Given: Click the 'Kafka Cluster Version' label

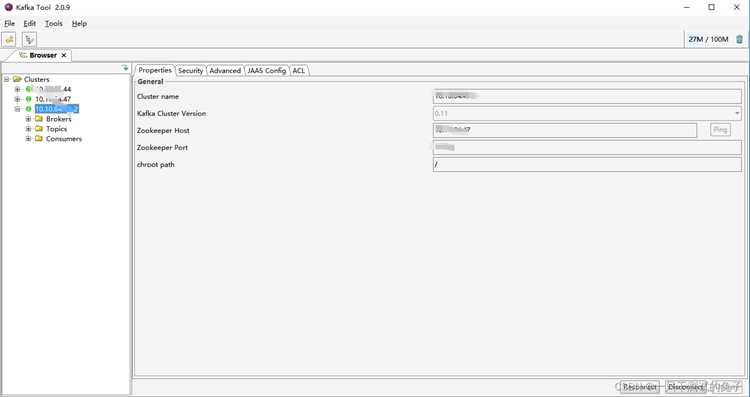Looking at the screenshot, I should [171, 114].
